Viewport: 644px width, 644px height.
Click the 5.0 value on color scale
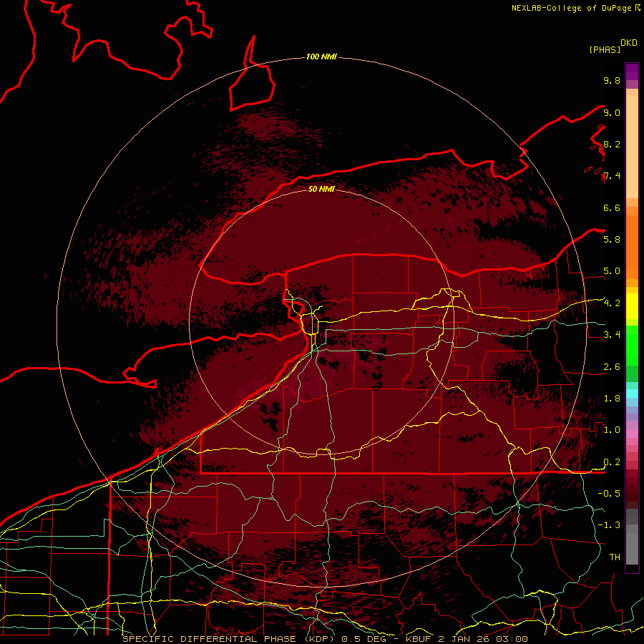pyautogui.click(x=612, y=271)
